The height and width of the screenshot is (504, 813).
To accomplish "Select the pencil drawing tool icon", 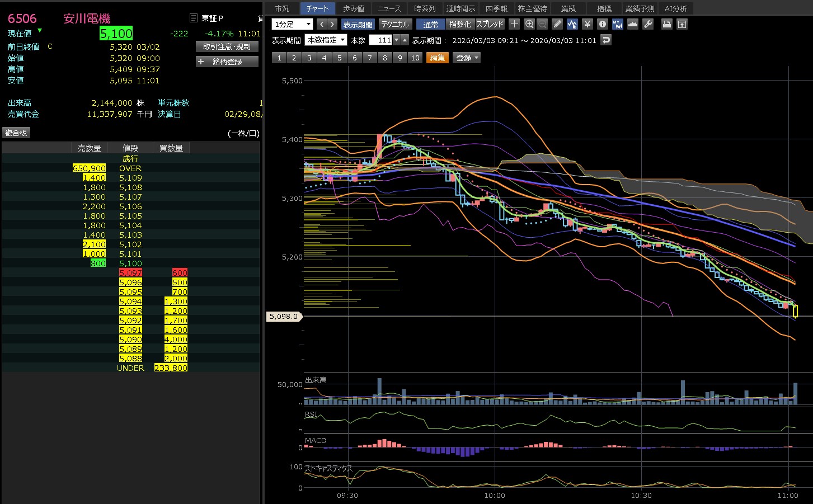I will (x=557, y=24).
